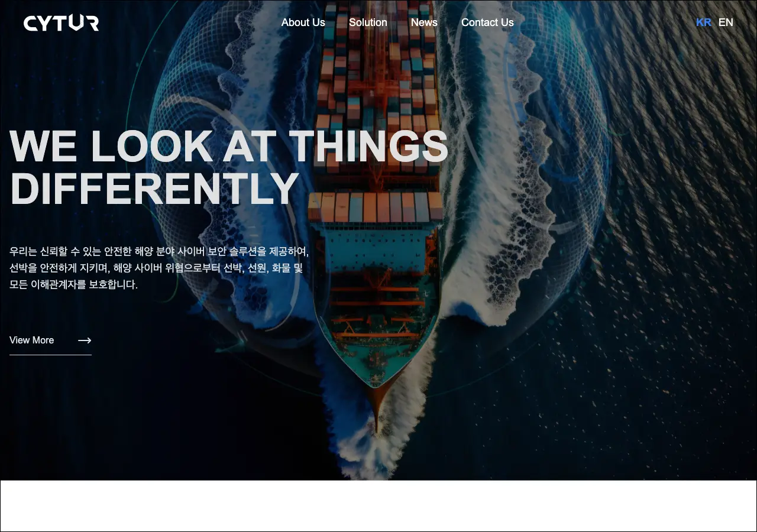
Task: Click the "WE LOOK AT THINGS" headline line
Action: [229, 146]
